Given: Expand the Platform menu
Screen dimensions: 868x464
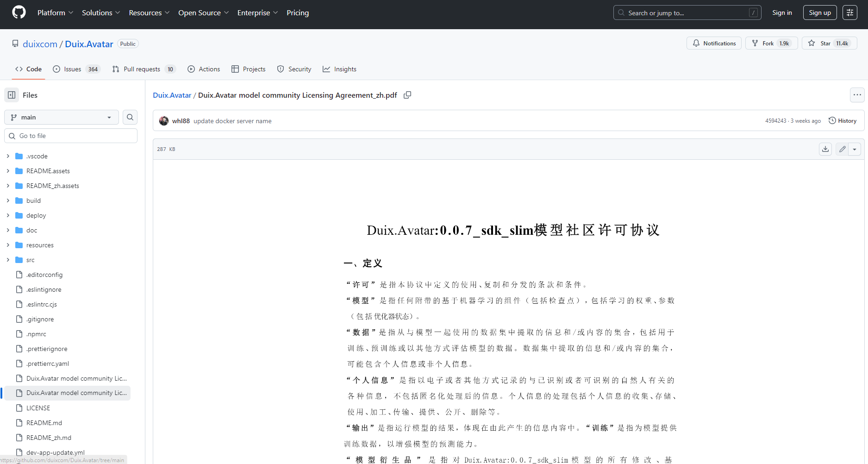Looking at the screenshot, I should pyautogui.click(x=55, y=13).
